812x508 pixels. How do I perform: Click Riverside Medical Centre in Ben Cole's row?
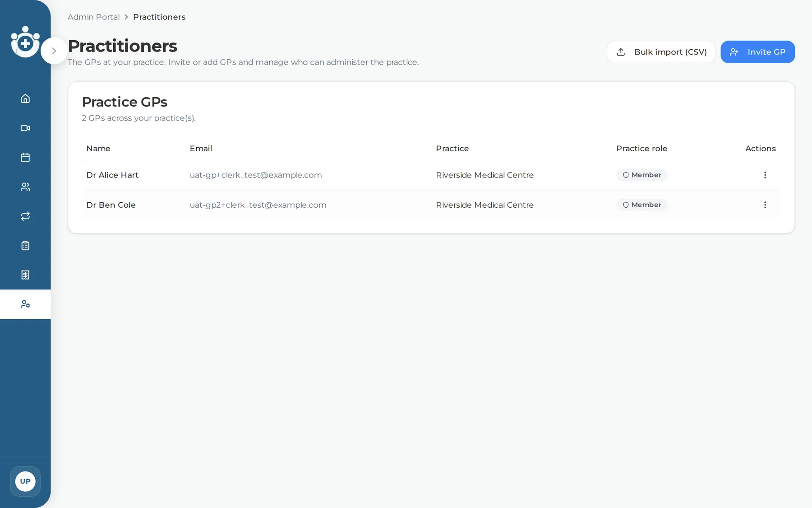484,205
